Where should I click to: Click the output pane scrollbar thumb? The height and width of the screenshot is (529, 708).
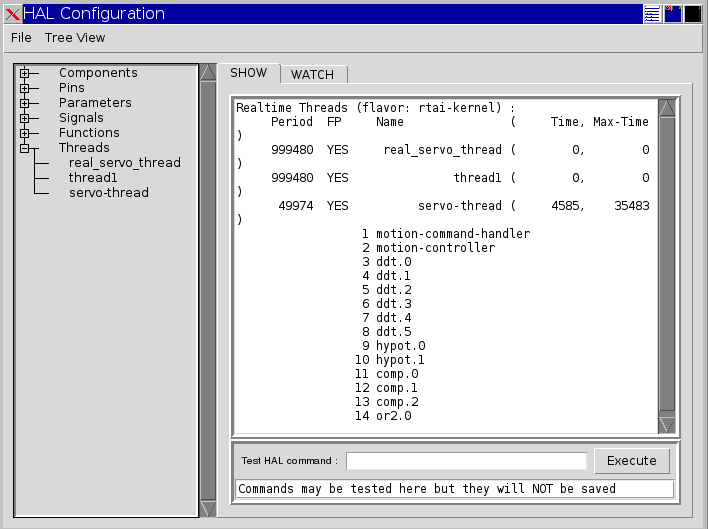click(667, 264)
